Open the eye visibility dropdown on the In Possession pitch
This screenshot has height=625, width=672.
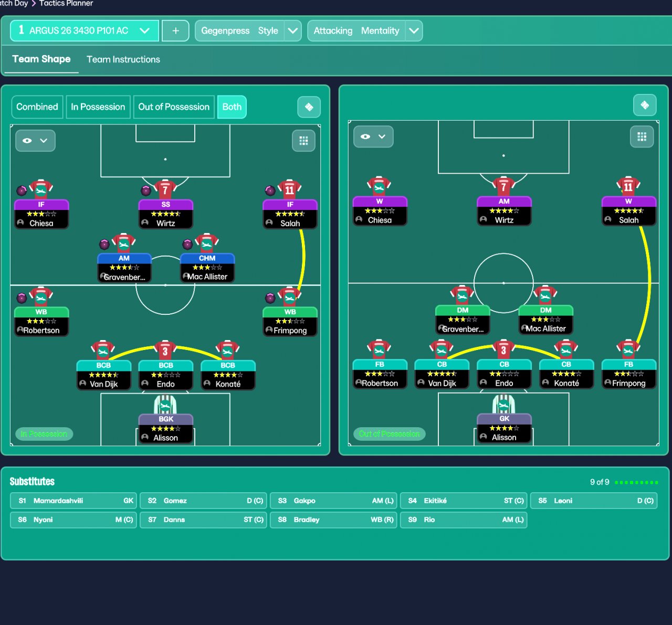(x=35, y=141)
